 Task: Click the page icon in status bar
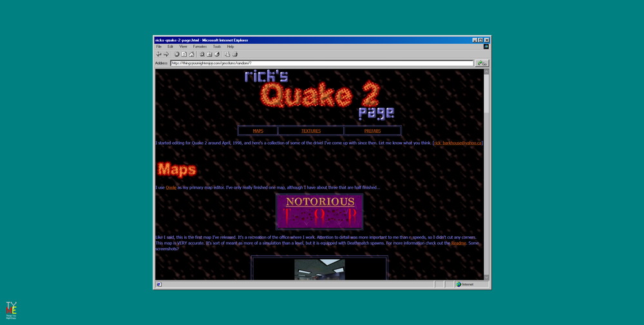click(159, 284)
